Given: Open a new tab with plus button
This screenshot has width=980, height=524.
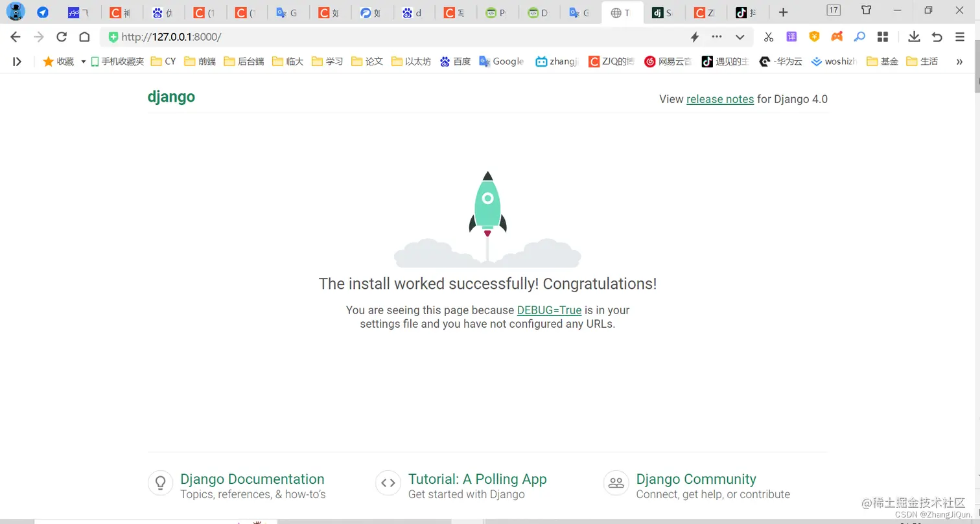Looking at the screenshot, I should pyautogui.click(x=783, y=12).
